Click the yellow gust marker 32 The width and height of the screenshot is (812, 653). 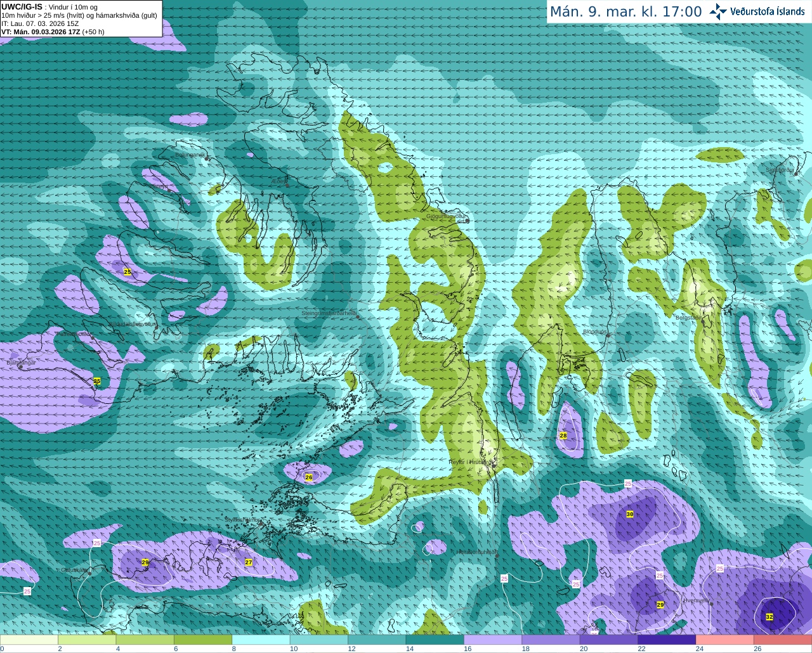click(769, 617)
